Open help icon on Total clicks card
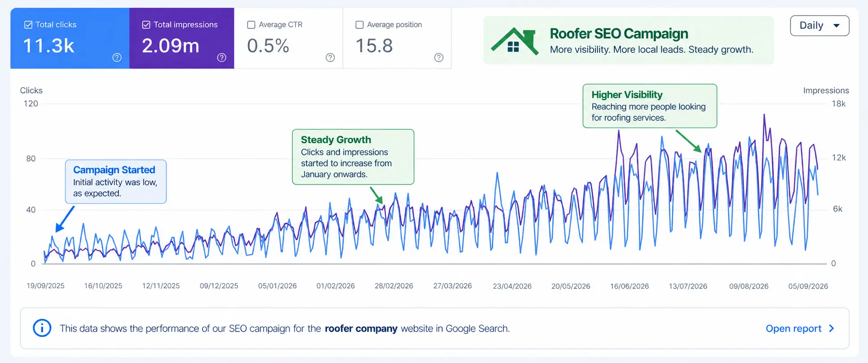 coord(117,57)
